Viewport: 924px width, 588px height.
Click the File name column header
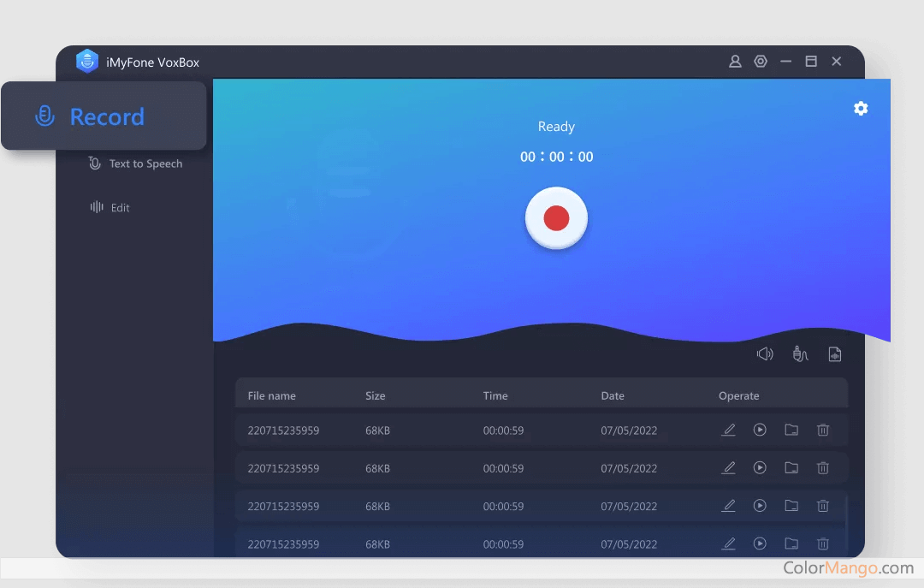click(271, 395)
